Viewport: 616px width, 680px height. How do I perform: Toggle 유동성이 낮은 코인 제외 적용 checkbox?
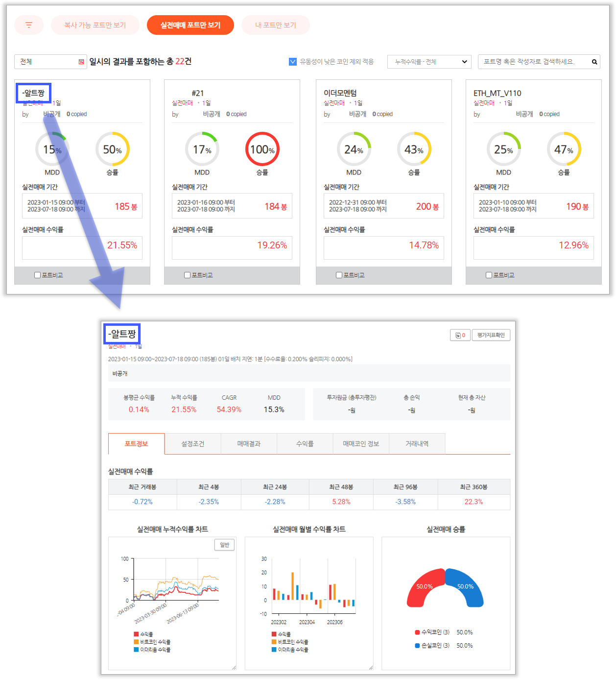pos(293,62)
